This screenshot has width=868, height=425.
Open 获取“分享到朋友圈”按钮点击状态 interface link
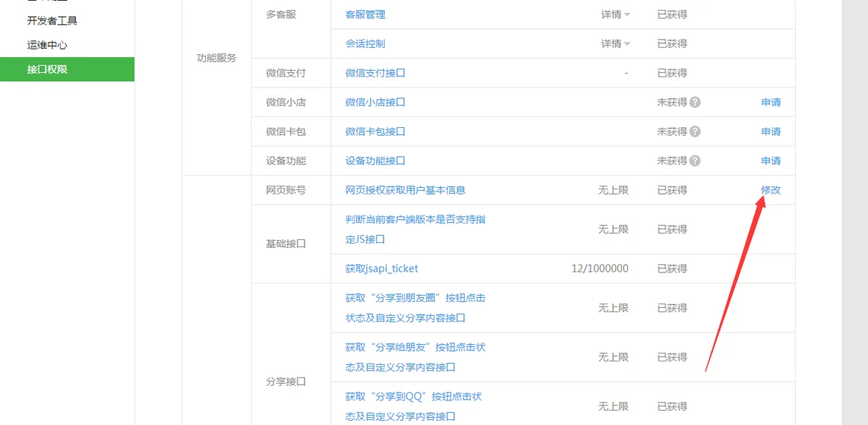pyautogui.click(x=415, y=308)
